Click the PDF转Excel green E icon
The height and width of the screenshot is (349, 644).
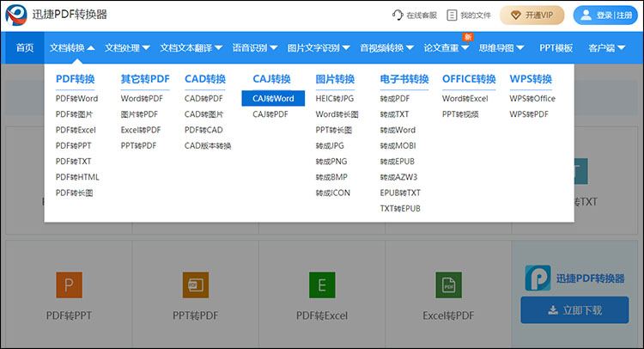(x=322, y=285)
